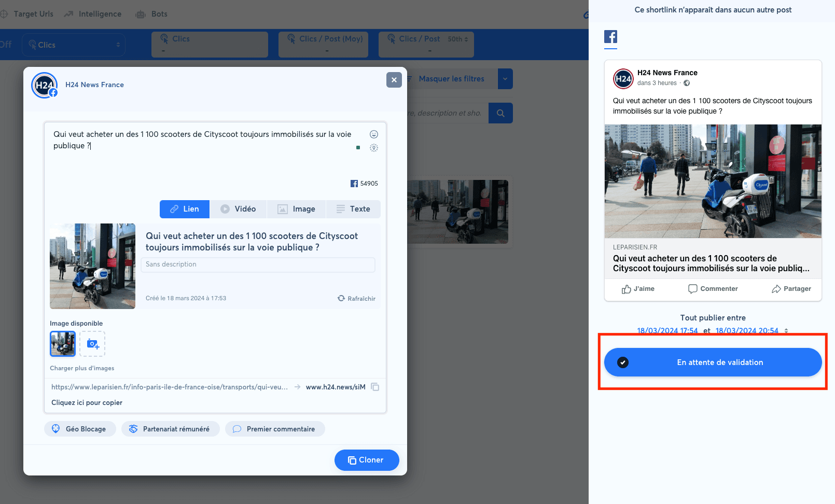The width and height of the screenshot is (835, 504).
Task: Click the www.h24.news/siM shortlink
Action: [x=336, y=387]
